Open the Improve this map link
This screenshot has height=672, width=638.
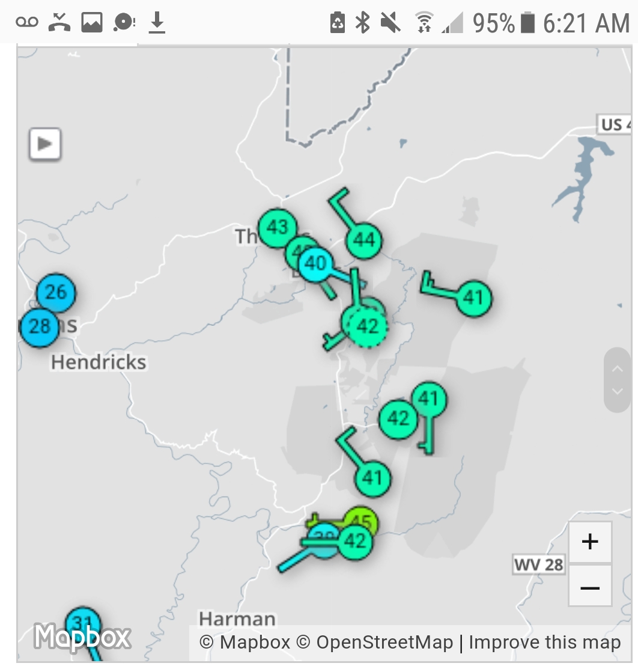click(544, 643)
